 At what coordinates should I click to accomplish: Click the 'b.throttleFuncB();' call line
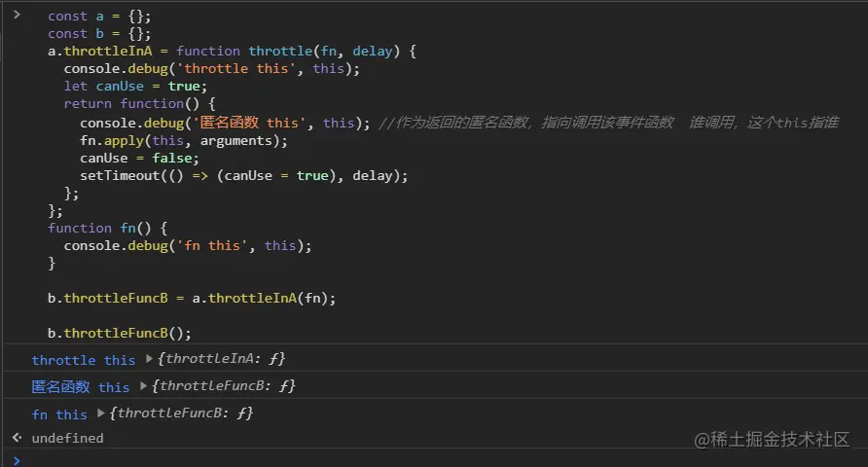click(x=120, y=333)
